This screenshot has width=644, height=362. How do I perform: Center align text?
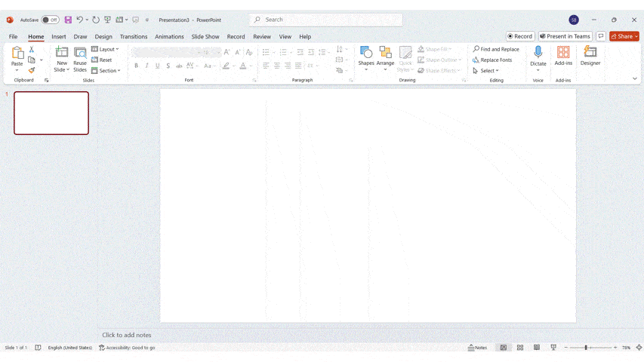pyautogui.click(x=277, y=66)
